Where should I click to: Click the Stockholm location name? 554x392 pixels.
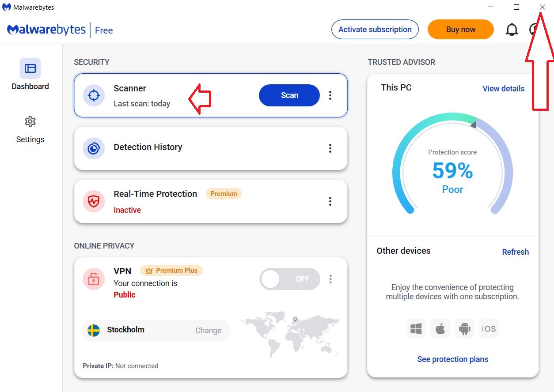tap(125, 330)
